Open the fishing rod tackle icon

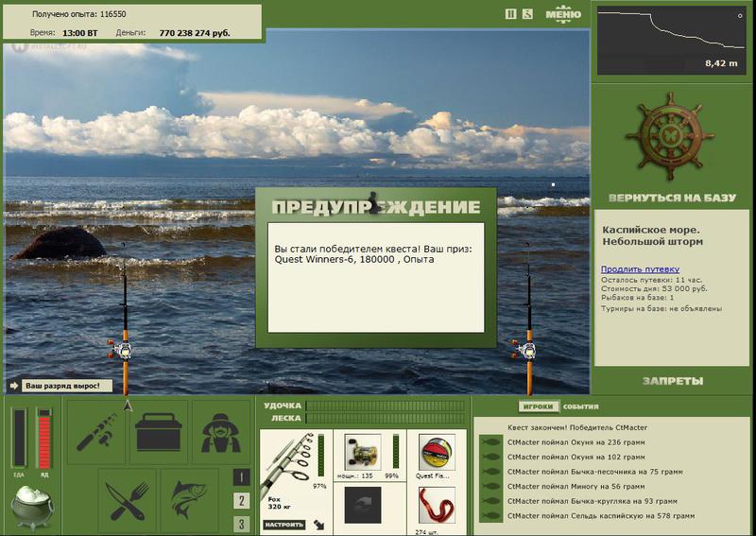click(x=96, y=432)
